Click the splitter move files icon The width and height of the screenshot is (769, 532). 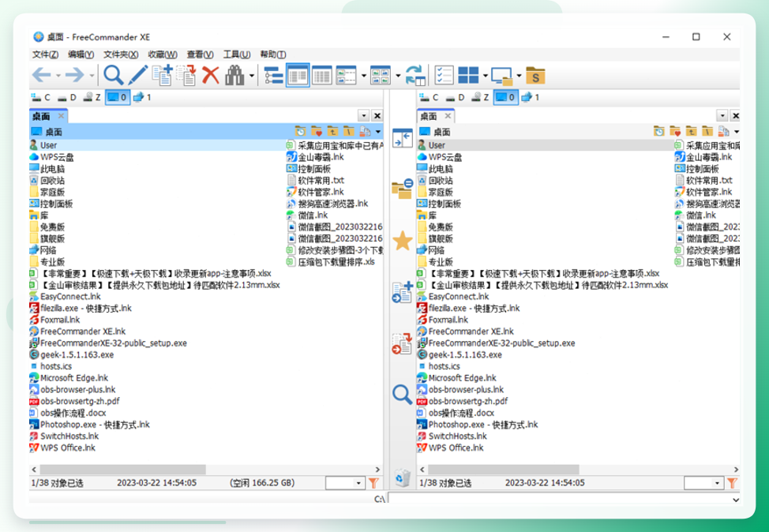click(402, 343)
